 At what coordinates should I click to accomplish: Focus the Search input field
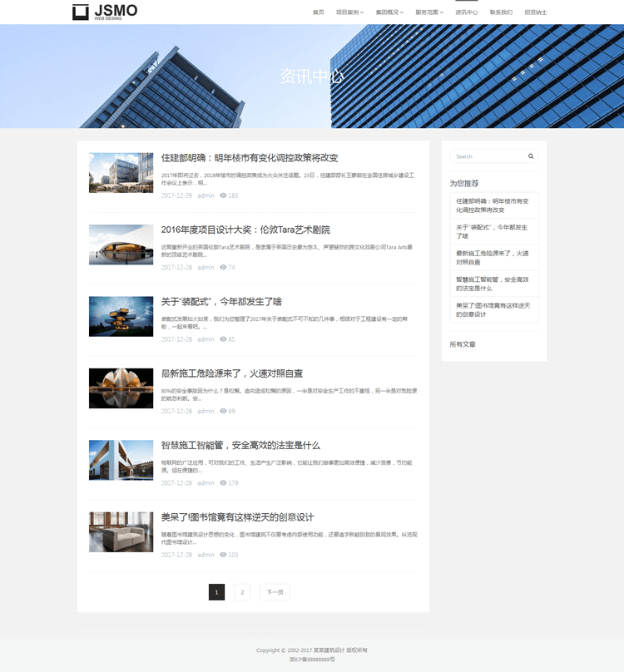coord(494,156)
